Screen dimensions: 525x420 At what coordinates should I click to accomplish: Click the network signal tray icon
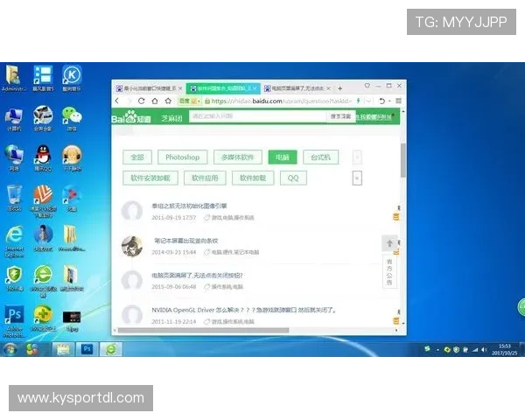(x=475, y=350)
